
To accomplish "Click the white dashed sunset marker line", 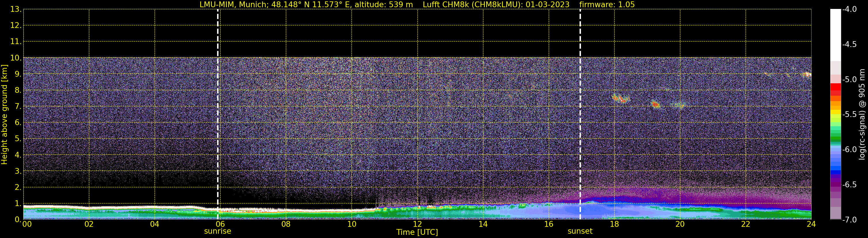I will [x=580, y=114].
